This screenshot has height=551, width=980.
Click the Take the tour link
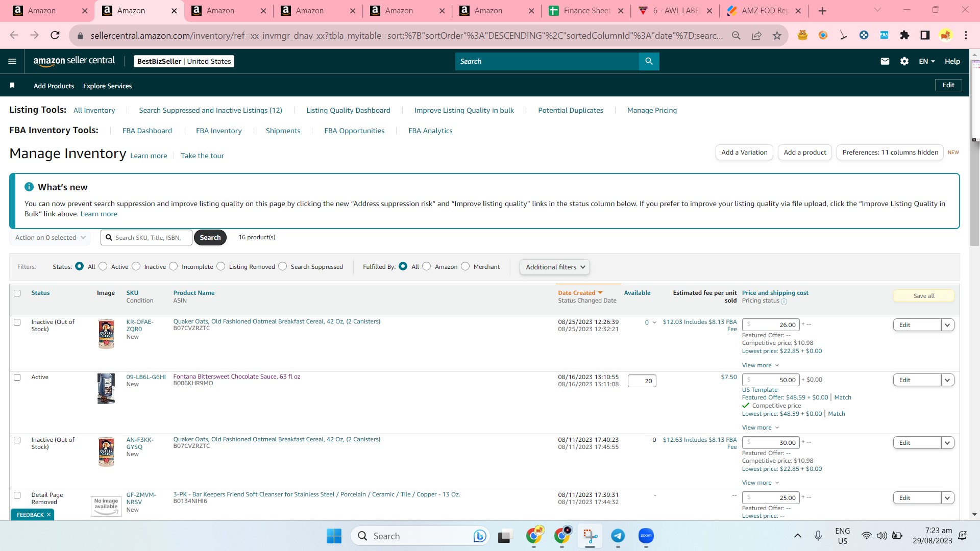coord(202,156)
